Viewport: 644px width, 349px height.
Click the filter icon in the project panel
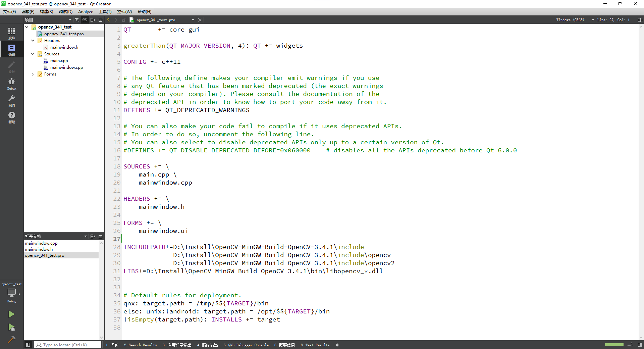pos(77,20)
